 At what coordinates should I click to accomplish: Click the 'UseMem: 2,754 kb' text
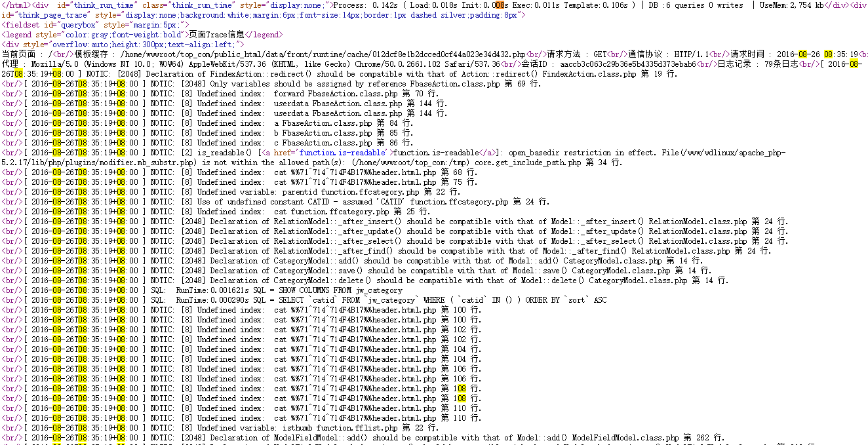[800, 5]
